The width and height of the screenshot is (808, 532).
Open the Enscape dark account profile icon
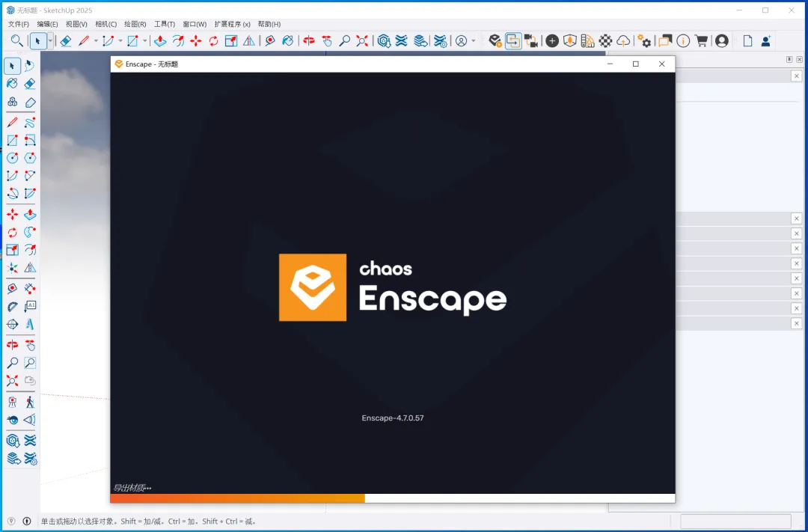click(722, 40)
